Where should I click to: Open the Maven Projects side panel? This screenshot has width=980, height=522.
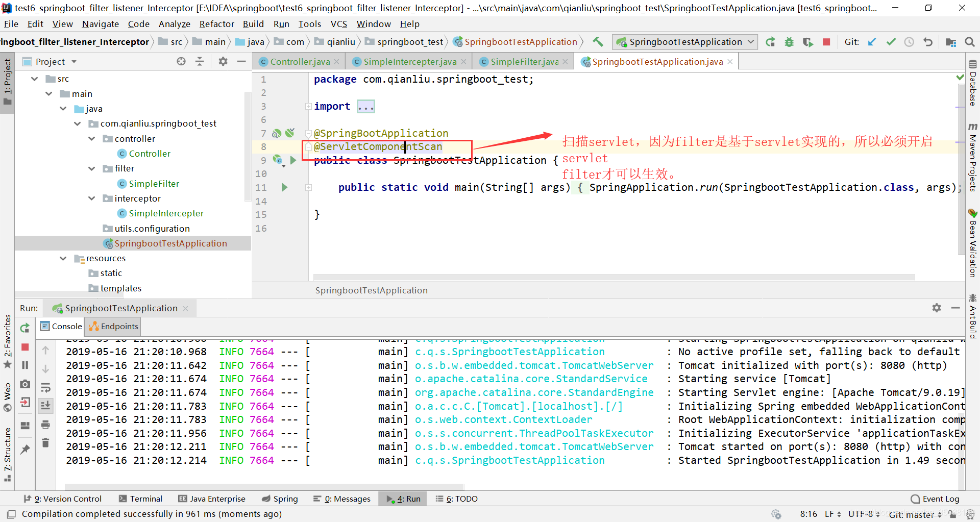pyautogui.click(x=973, y=157)
